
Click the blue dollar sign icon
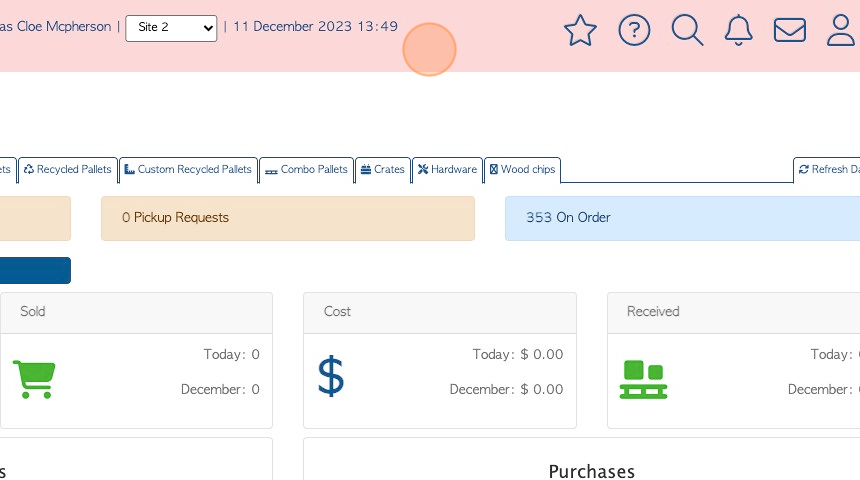point(331,376)
